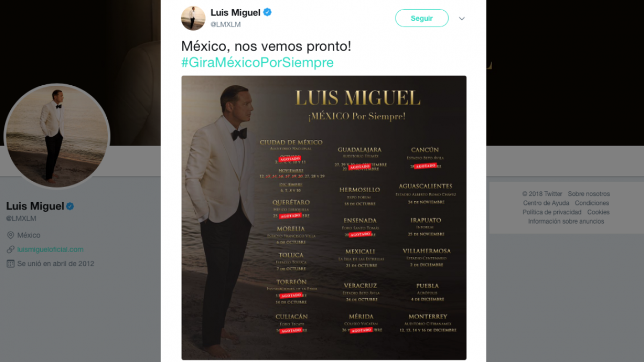Open the Cookies policy page
This screenshot has height=362, width=644.
click(x=598, y=212)
